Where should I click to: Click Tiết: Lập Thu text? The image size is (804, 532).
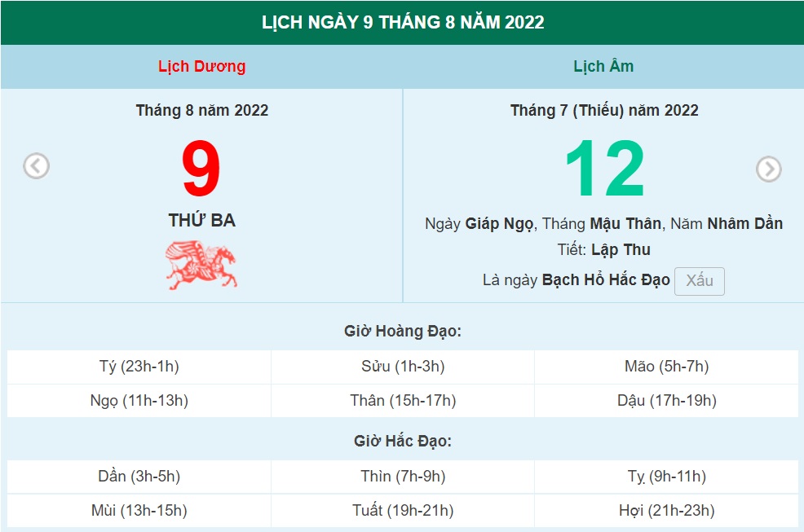[x=602, y=249]
